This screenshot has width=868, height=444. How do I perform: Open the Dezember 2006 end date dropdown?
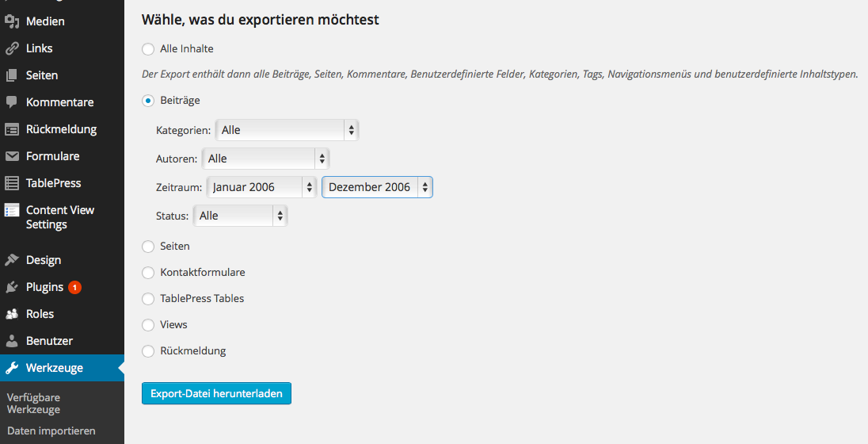377,187
